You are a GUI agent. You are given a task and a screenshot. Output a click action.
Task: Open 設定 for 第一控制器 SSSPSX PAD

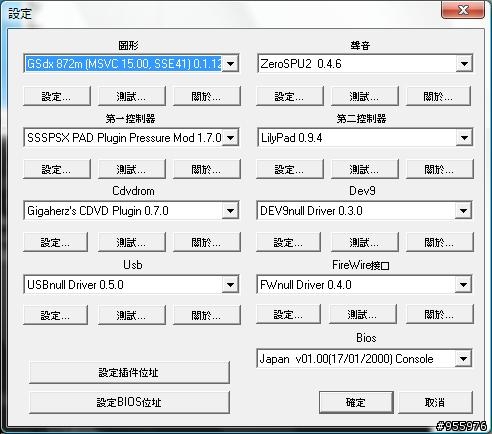tap(57, 169)
